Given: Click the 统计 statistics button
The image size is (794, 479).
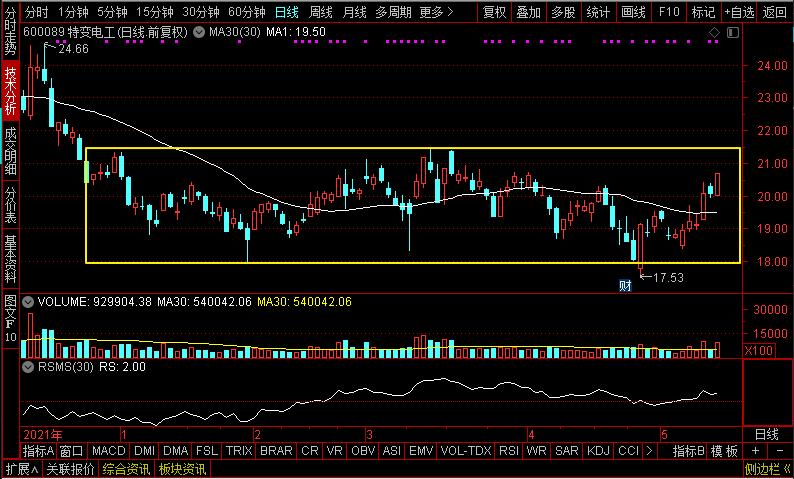Looking at the screenshot, I should coord(598,12).
